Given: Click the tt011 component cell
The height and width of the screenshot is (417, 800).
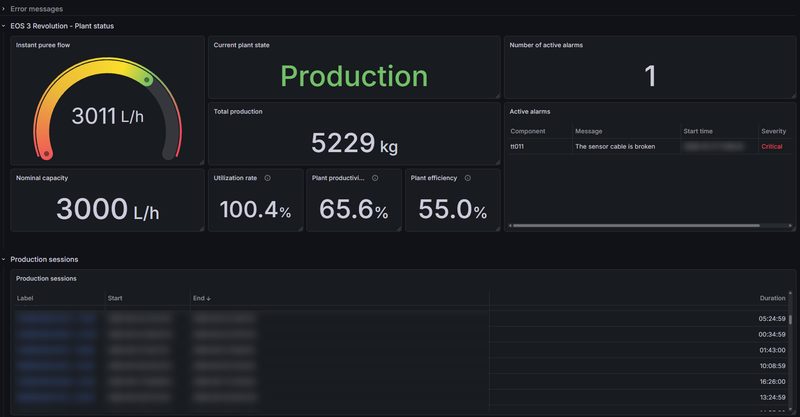Looking at the screenshot, I should 517,146.
